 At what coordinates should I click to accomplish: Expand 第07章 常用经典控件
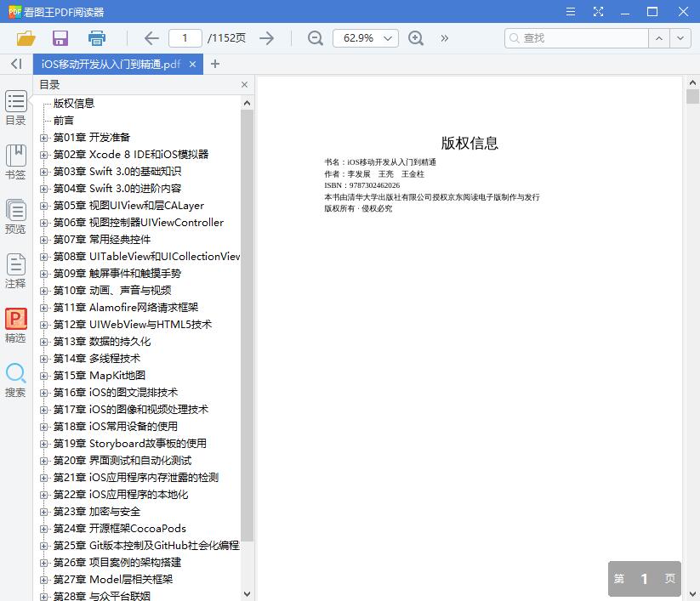point(43,240)
